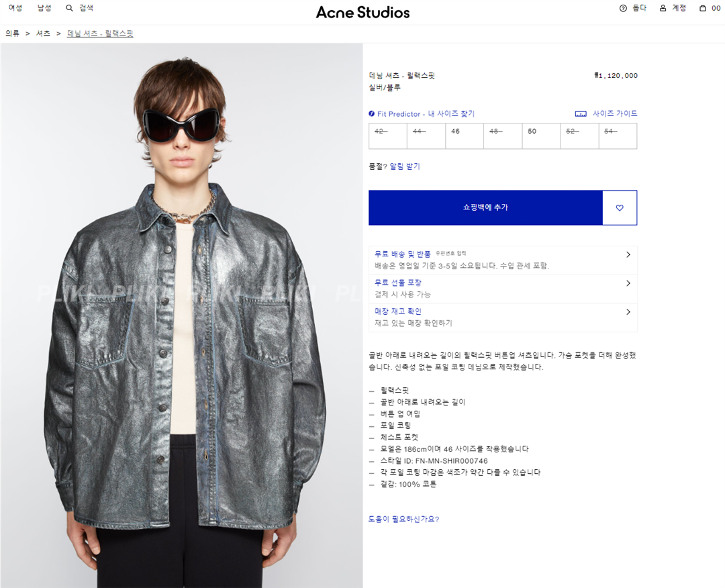The image size is (725, 588).
Task: Open the account person icon
Action: coord(663,8)
